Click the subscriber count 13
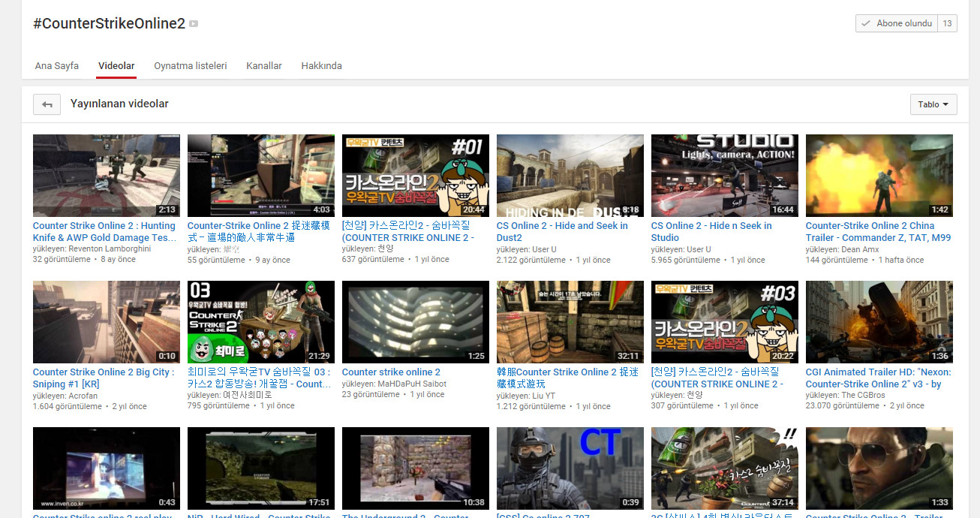The width and height of the screenshot is (980, 518). click(947, 23)
